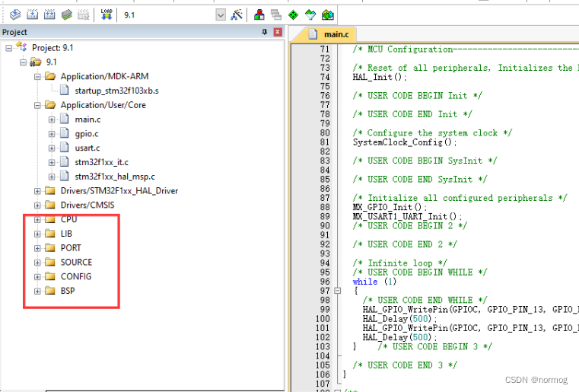This screenshot has width=579, height=392.
Task: Open the Manage Project Items cubes icon
Action: [x=259, y=14]
